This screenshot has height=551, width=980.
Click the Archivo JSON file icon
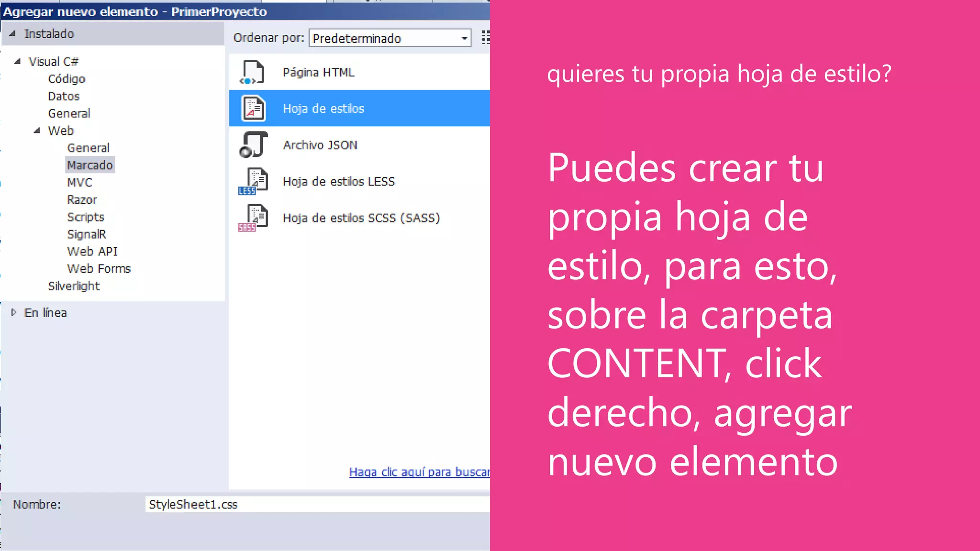pos(253,144)
